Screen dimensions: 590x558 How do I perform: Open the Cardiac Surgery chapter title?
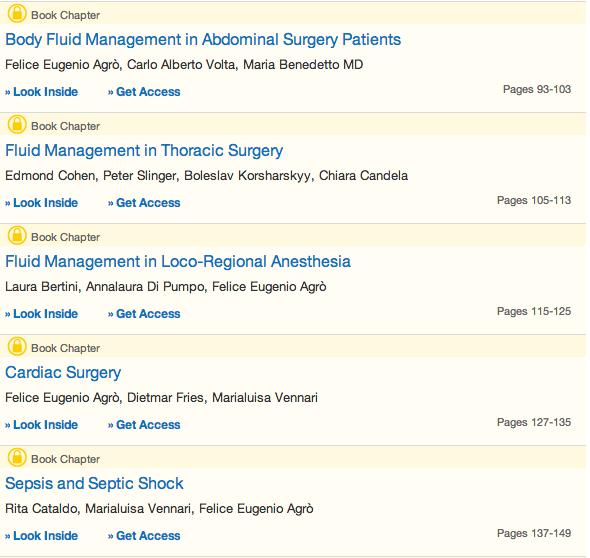[x=63, y=373]
